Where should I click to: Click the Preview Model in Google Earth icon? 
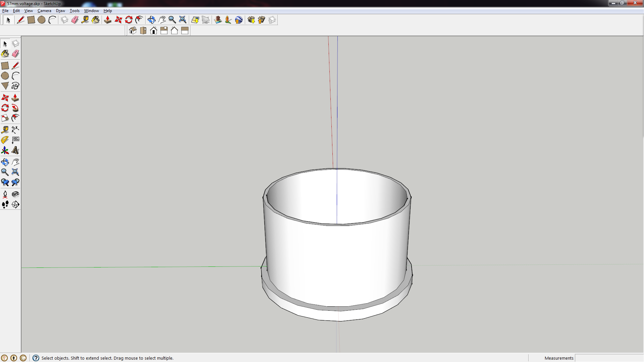[x=239, y=20]
